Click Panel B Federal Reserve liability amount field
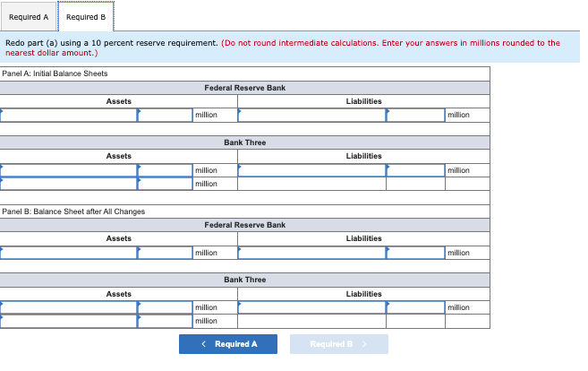This screenshot has width=588, height=371. click(x=415, y=253)
